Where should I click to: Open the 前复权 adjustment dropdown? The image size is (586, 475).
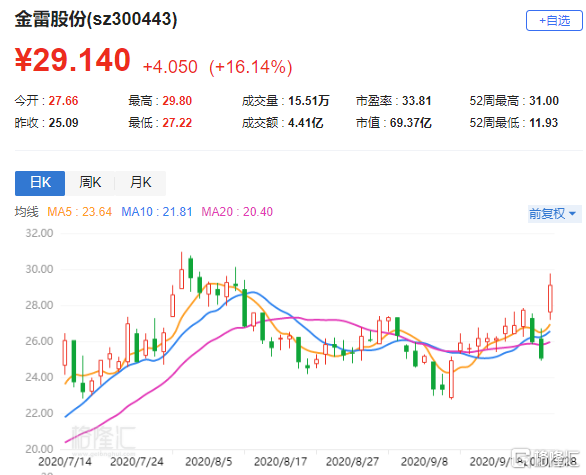click(555, 214)
